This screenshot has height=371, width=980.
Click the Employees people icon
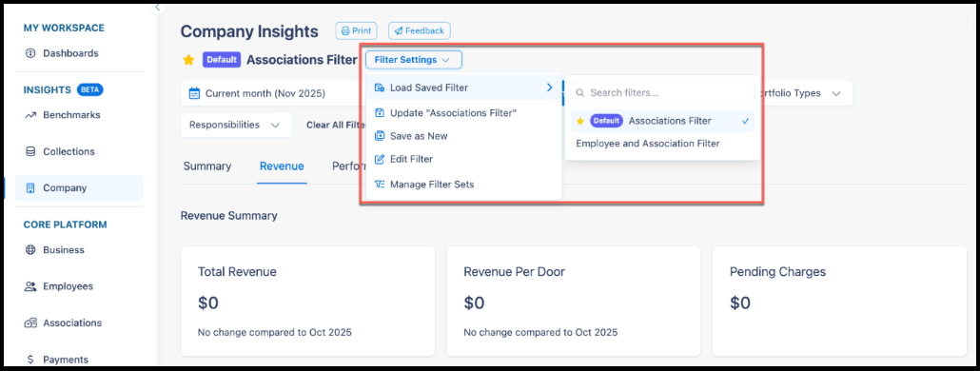(30, 286)
